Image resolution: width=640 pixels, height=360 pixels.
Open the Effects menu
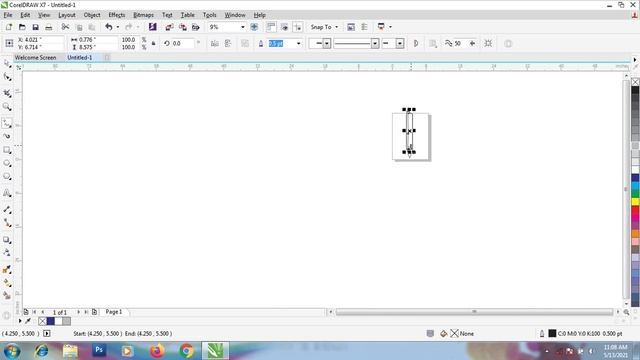117,15
